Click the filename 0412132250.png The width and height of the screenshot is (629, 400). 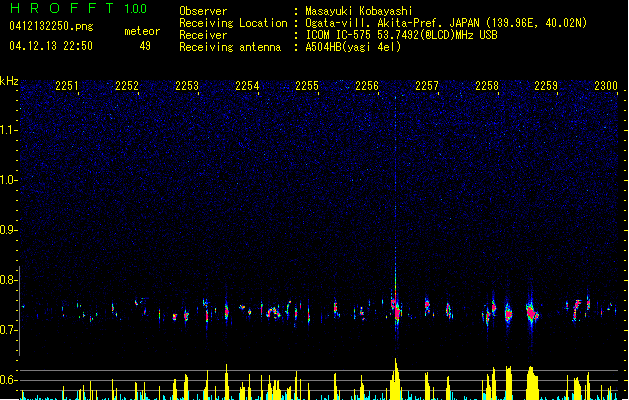51,26
